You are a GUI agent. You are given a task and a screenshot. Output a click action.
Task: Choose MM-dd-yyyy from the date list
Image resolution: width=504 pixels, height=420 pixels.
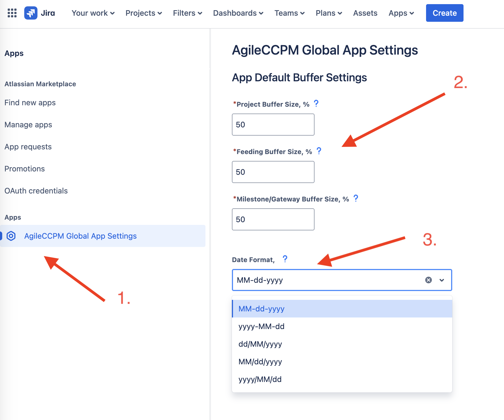pyautogui.click(x=342, y=309)
